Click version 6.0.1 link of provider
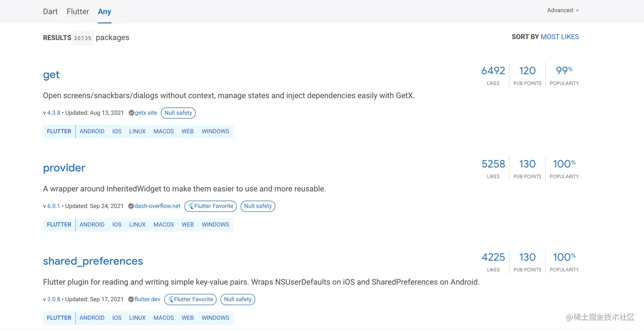Viewport: 644px width, 331px height. click(x=54, y=206)
